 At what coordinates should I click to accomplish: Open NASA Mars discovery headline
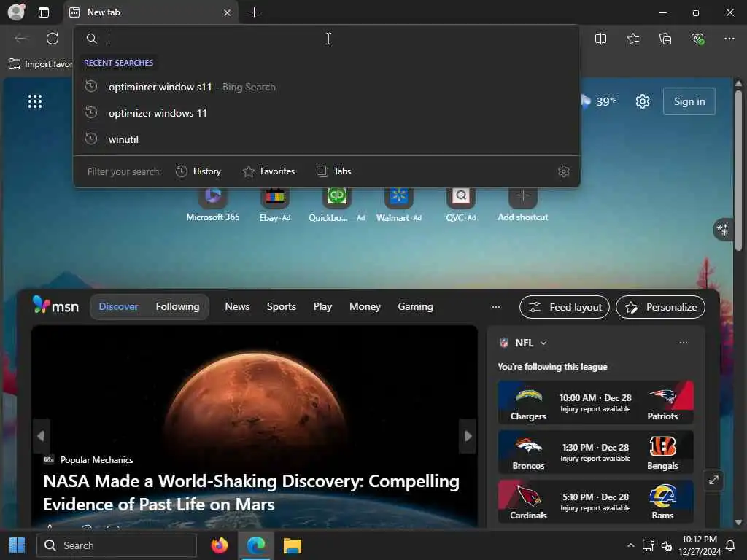[x=252, y=493]
